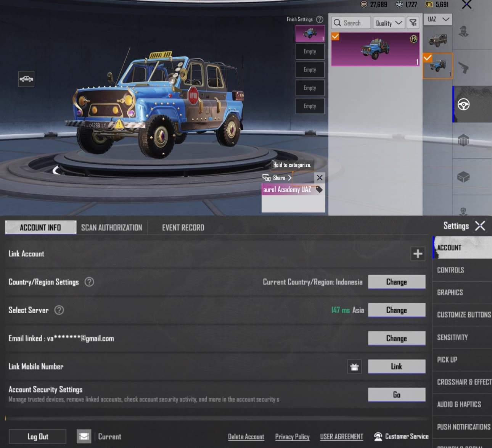This screenshot has height=448, width=492.
Task: Toggle the checkbox on the blue UAZ thumbnail
Action: click(428, 58)
